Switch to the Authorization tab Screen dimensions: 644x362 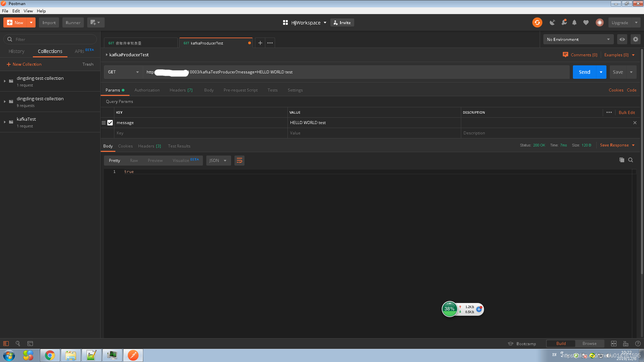coord(147,90)
